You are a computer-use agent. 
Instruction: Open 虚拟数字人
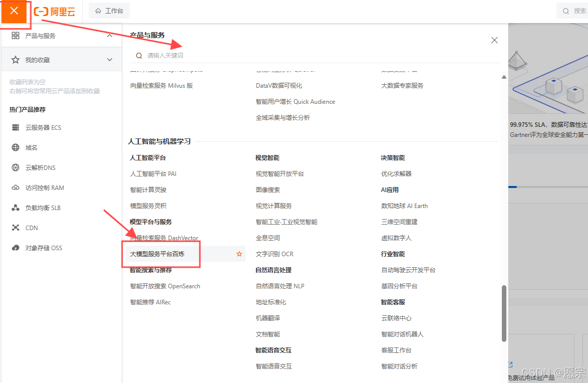coord(396,238)
